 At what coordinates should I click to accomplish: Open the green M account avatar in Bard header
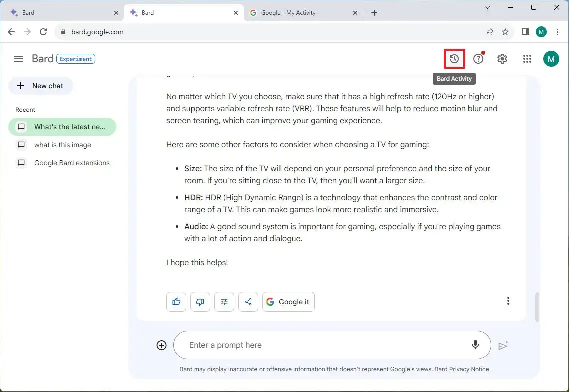coord(551,59)
